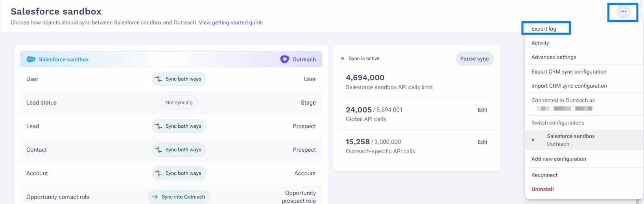Click the Pause sync button
The image size is (644, 204).
point(474,59)
